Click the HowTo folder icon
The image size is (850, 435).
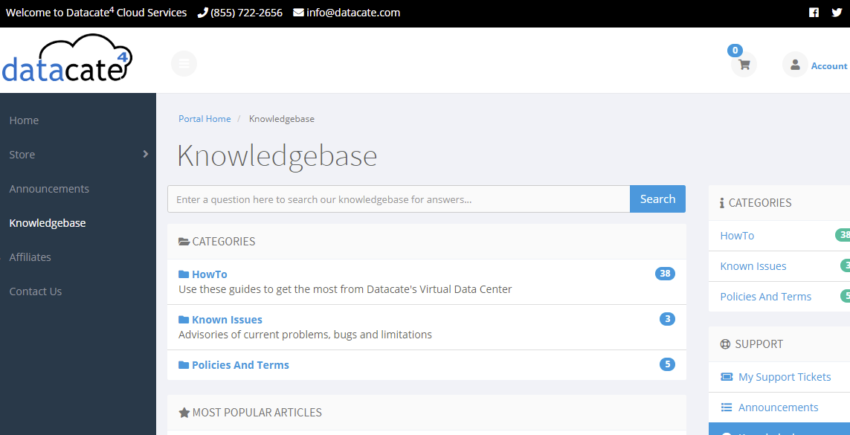click(184, 274)
